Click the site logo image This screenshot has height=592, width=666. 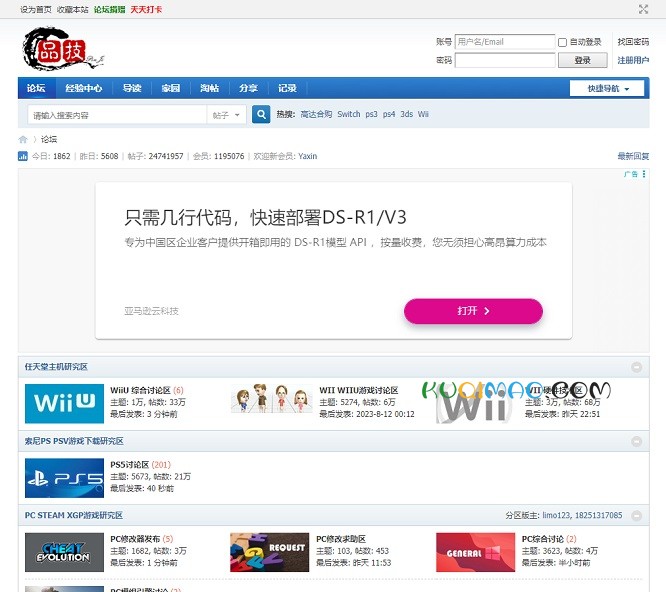[63, 48]
